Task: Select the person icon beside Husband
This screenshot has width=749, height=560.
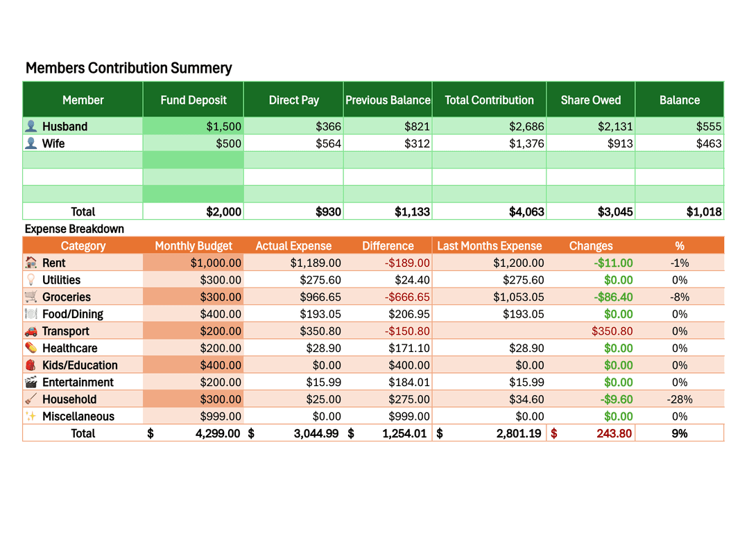Action: [31, 126]
